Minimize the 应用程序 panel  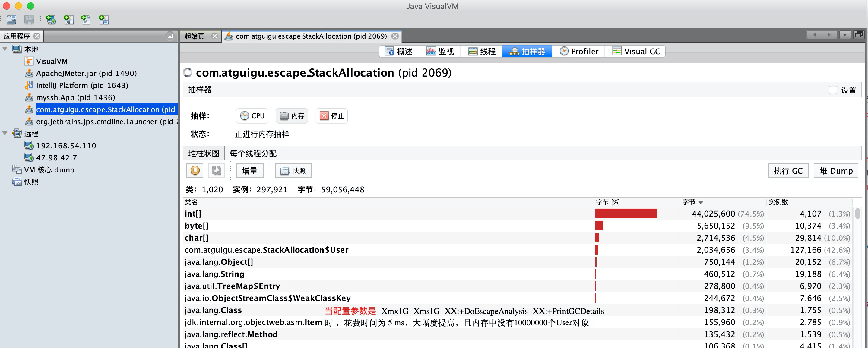tap(170, 36)
